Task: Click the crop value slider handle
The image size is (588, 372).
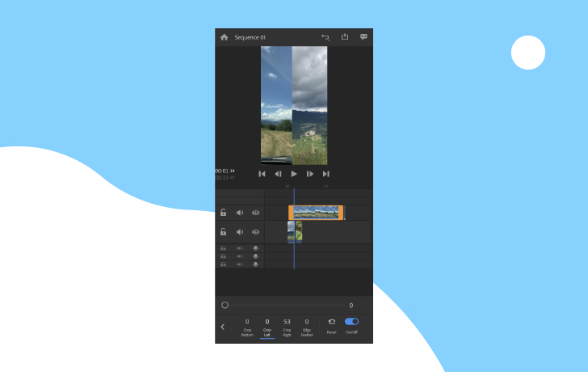Action: tap(225, 305)
